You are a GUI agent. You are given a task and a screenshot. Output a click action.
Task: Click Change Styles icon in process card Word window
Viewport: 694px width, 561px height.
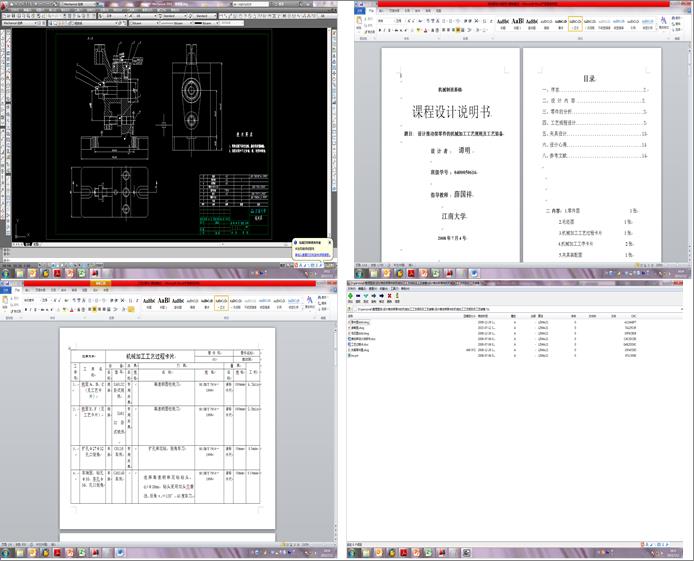[x=309, y=302]
